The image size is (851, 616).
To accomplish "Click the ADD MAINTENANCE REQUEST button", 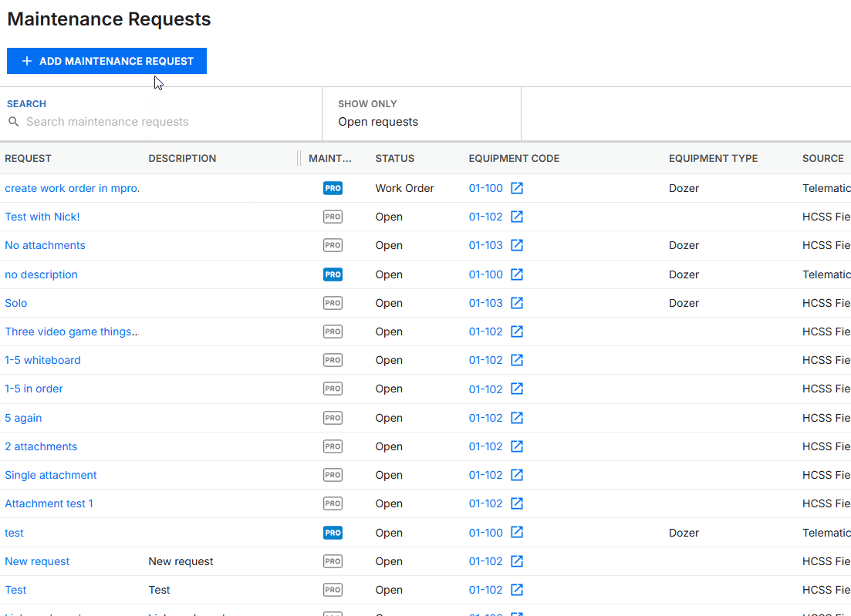I will [x=106, y=61].
